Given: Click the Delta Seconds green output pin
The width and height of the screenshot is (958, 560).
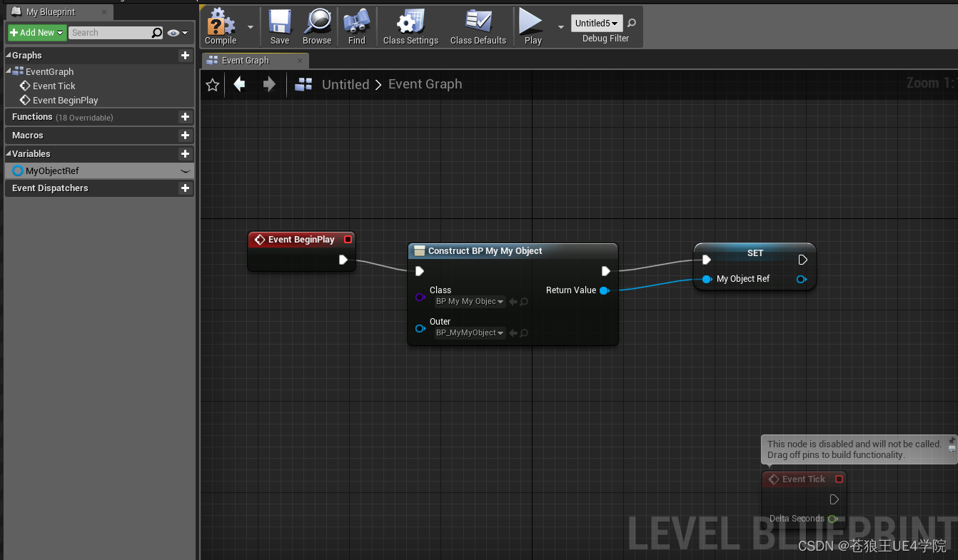Looking at the screenshot, I should [833, 519].
